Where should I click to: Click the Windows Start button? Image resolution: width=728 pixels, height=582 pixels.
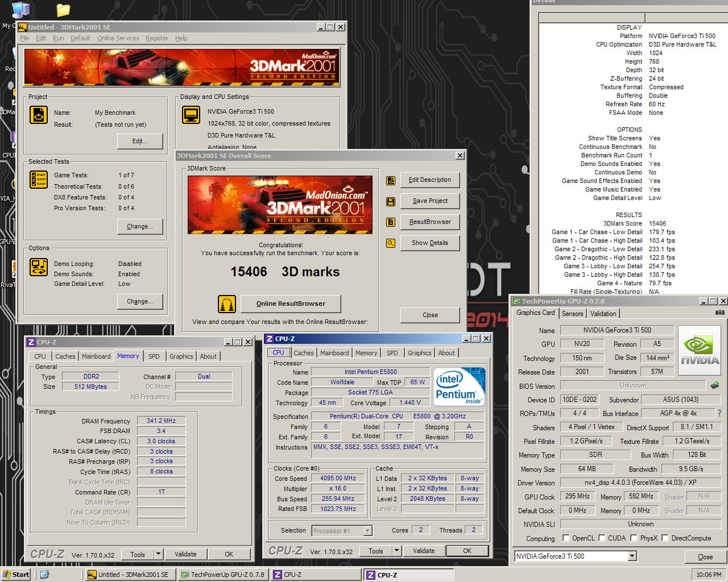pos(16,575)
